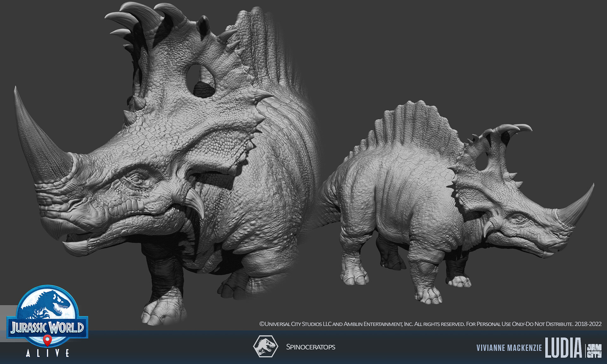Click the ALIVE text below the logo

pos(47,353)
